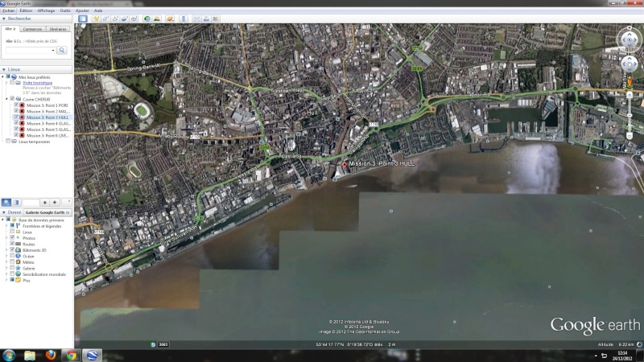
Task: Open the Ajouter menu
Action: click(x=82, y=10)
